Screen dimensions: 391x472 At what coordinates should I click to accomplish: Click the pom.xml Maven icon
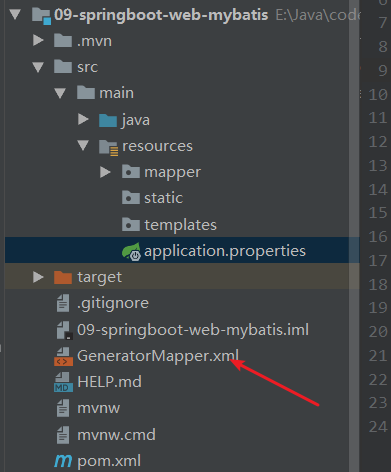click(x=63, y=461)
